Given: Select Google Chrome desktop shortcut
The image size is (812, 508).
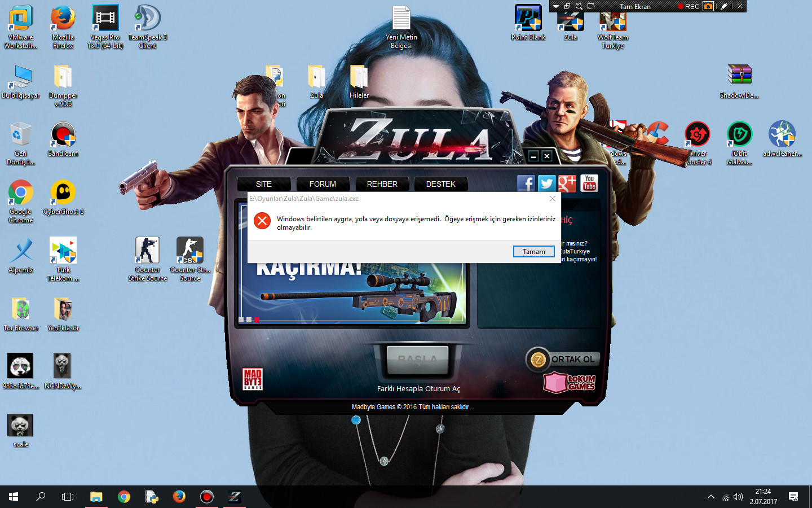Looking at the screenshot, I should [x=21, y=202].
